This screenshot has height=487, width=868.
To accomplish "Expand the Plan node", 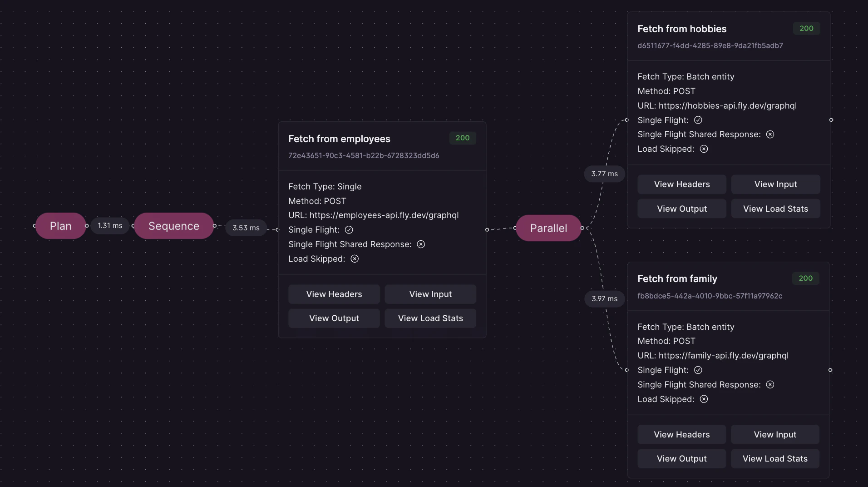I will click(x=61, y=225).
